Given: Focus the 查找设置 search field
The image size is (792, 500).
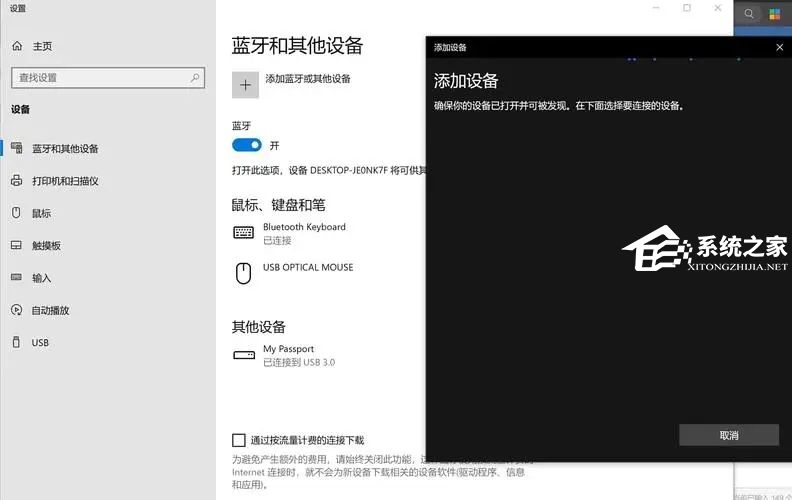Looking at the screenshot, I should click(108, 78).
